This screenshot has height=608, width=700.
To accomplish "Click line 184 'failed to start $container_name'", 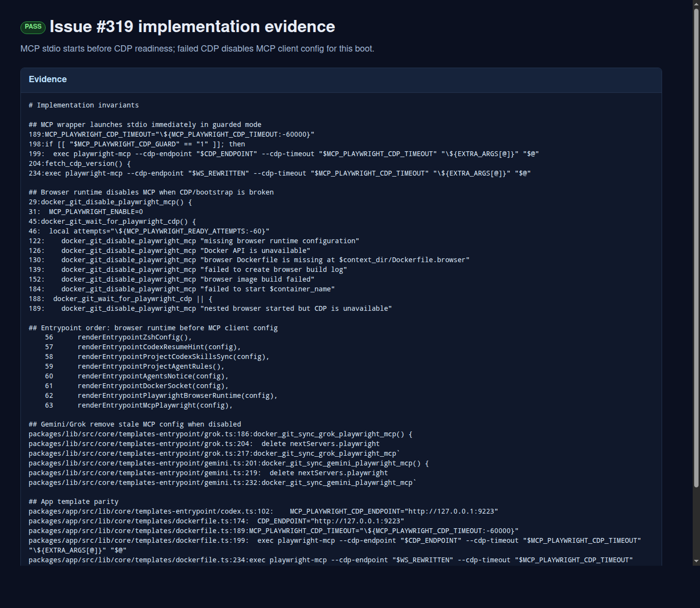I will point(182,289).
